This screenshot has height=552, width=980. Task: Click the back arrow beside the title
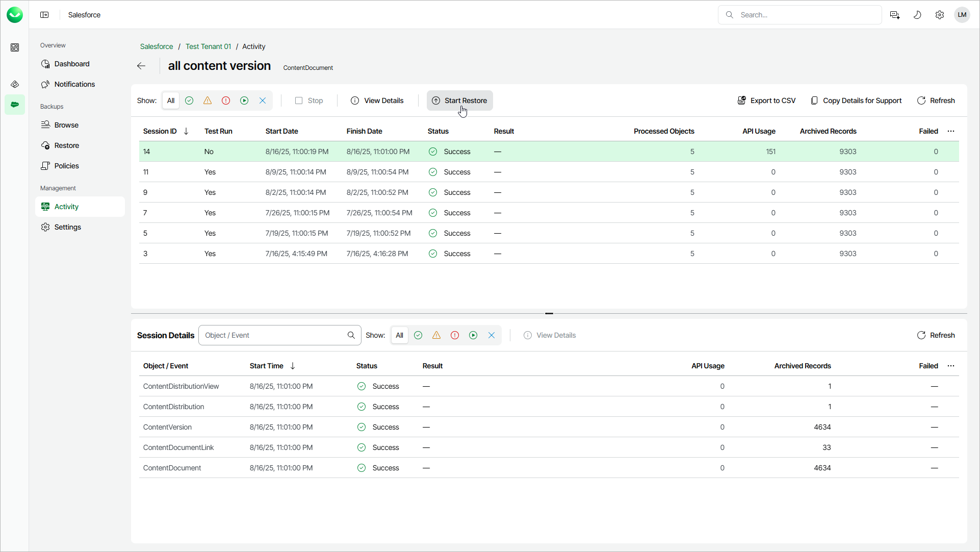tap(141, 66)
